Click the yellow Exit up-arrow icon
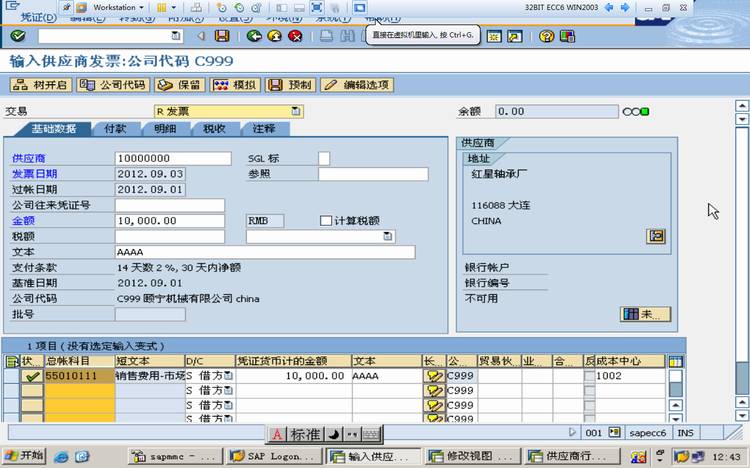The width and height of the screenshot is (750, 468). coord(275,36)
